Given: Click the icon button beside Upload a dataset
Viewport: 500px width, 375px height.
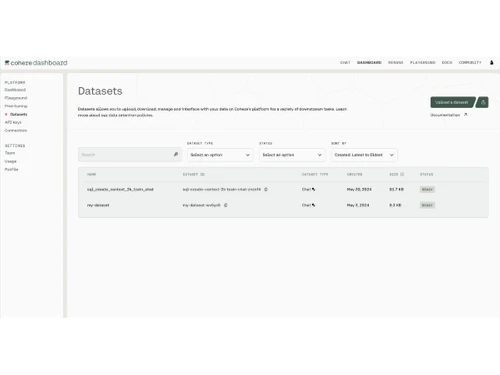Looking at the screenshot, I should [483, 102].
